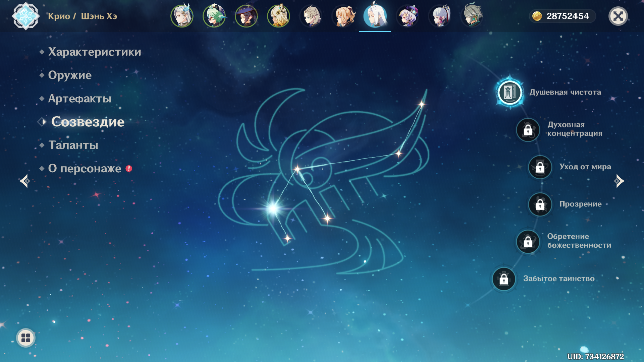Select locked Забытое таинство constellation node
Screen dimensions: 644x362
pos(504,279)
